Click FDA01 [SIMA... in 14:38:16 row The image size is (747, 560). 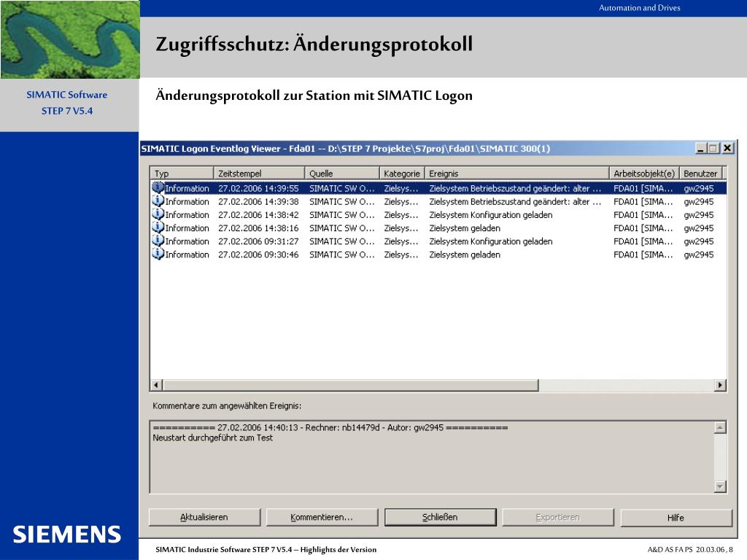pos(643,228)
